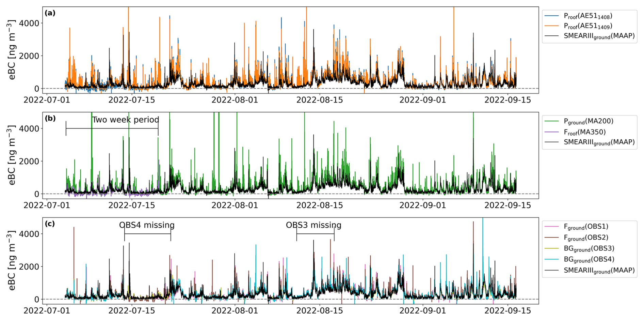Click the 'OBS3 missing' annotation text
This screenshot has height=320, width=644.
[x=313, y=225]
